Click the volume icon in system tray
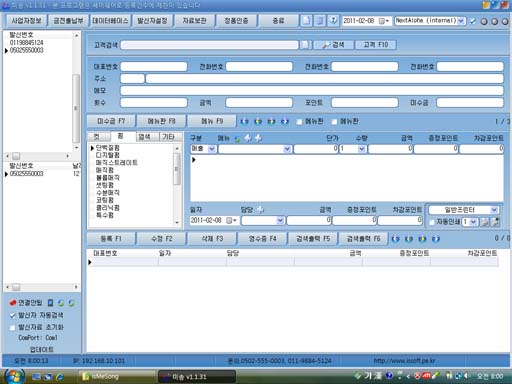The image size is (512, 384). [466, 376]
